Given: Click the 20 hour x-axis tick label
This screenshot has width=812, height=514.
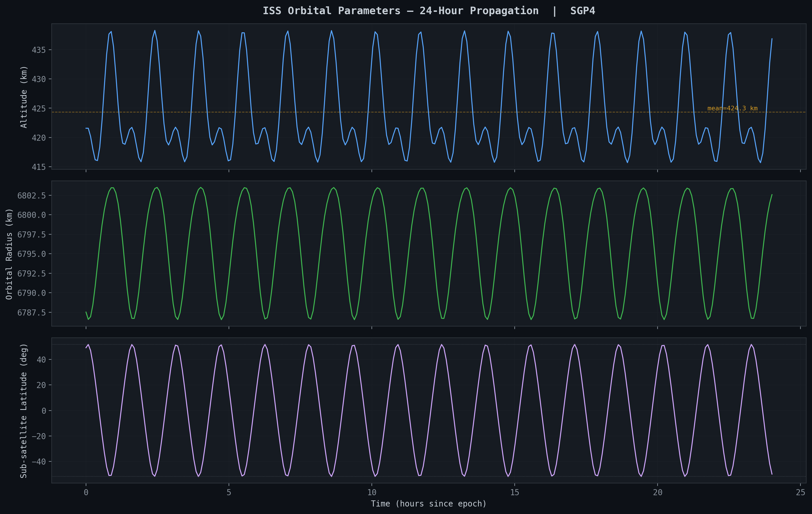Looking at the screenshot, I should click(x=658, y=492).
